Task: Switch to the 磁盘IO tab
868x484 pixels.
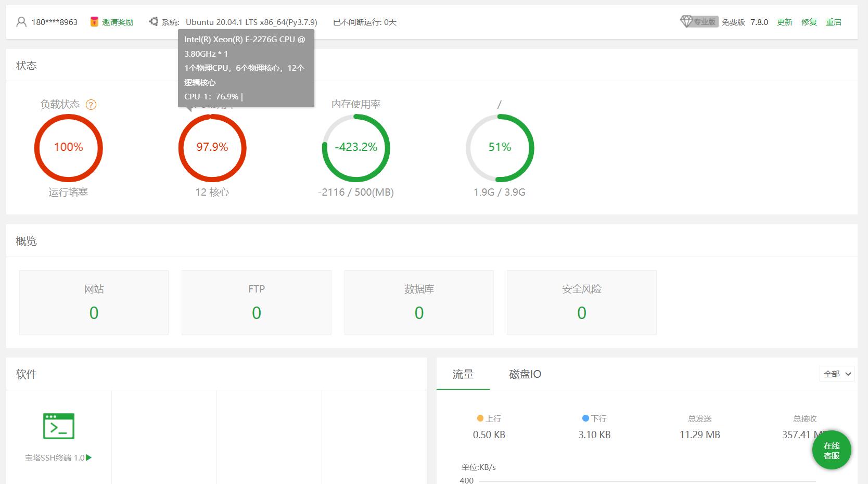Action: (525, 374)
